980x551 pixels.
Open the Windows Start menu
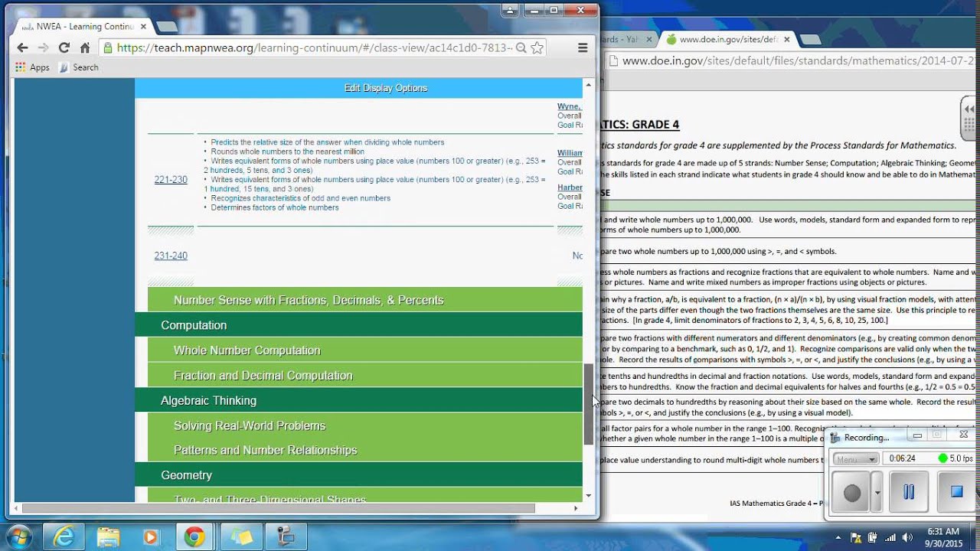pos(18,536)
